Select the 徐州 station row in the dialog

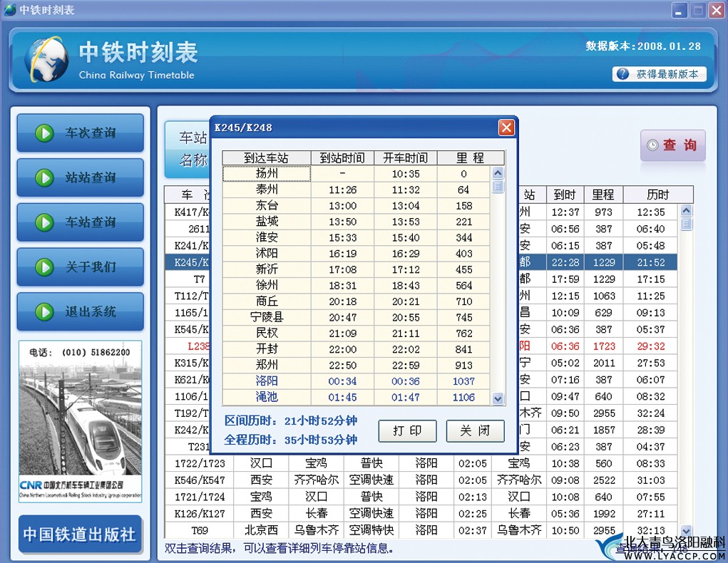tap(356, 286)
